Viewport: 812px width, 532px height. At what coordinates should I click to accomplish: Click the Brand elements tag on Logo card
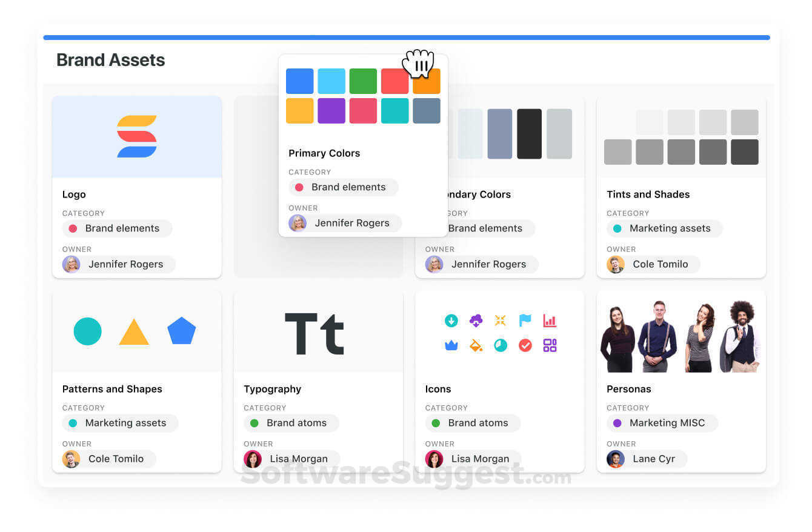pos(117,228)
